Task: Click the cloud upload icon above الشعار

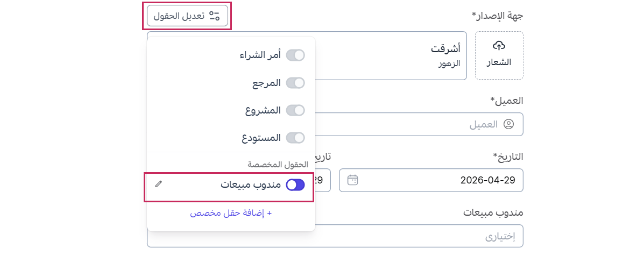Action: coord(499,45)
